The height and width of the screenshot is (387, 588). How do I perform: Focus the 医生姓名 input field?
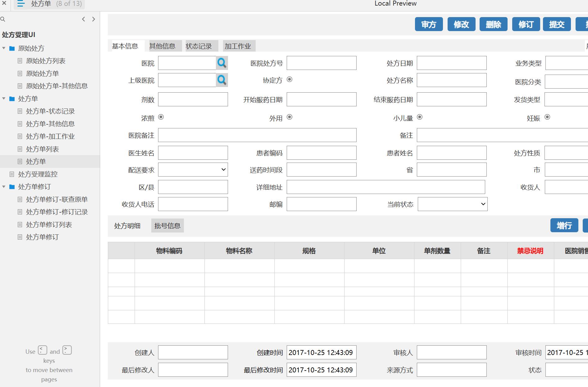pyautogui.click(x=193, y=153)
